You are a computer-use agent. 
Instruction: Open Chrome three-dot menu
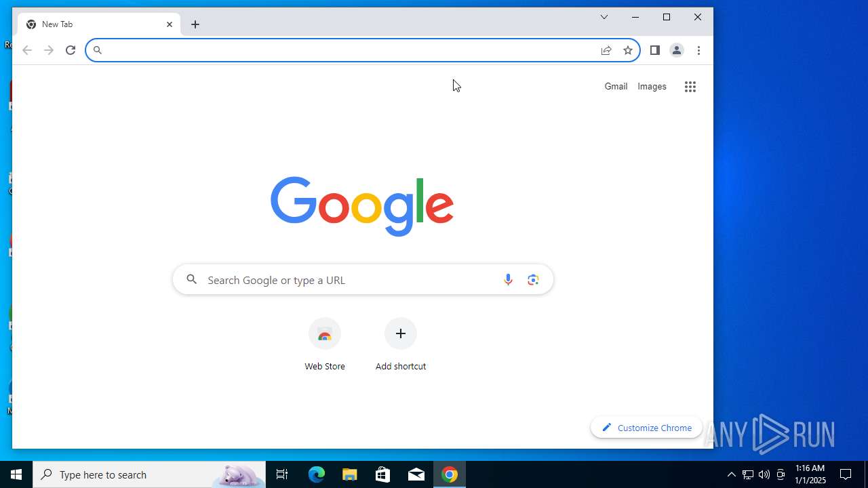coord(698,50)
